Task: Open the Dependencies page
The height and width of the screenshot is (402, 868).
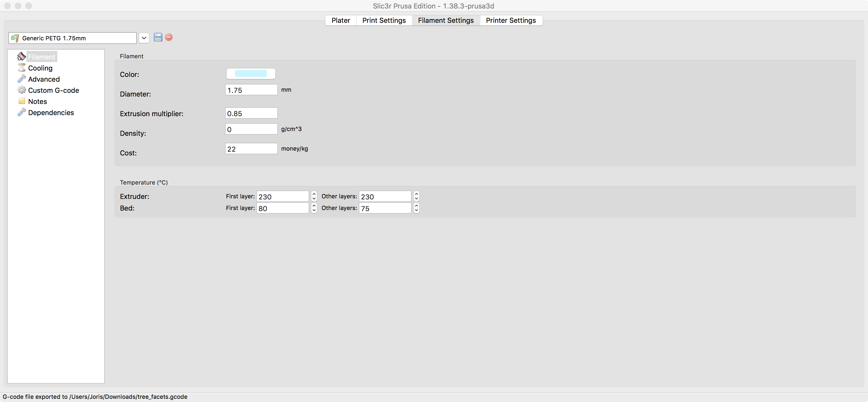Action: [51, 112]
